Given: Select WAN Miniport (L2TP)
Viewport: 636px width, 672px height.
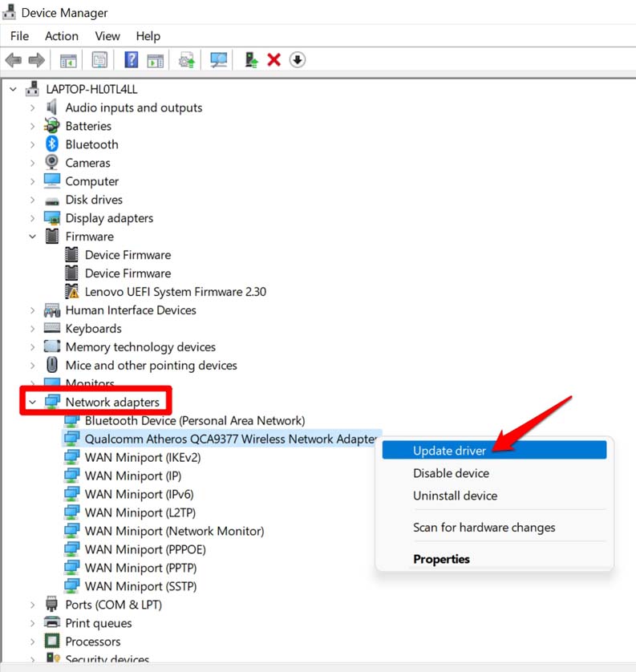Looking at the screenshot, I should 140,512.
